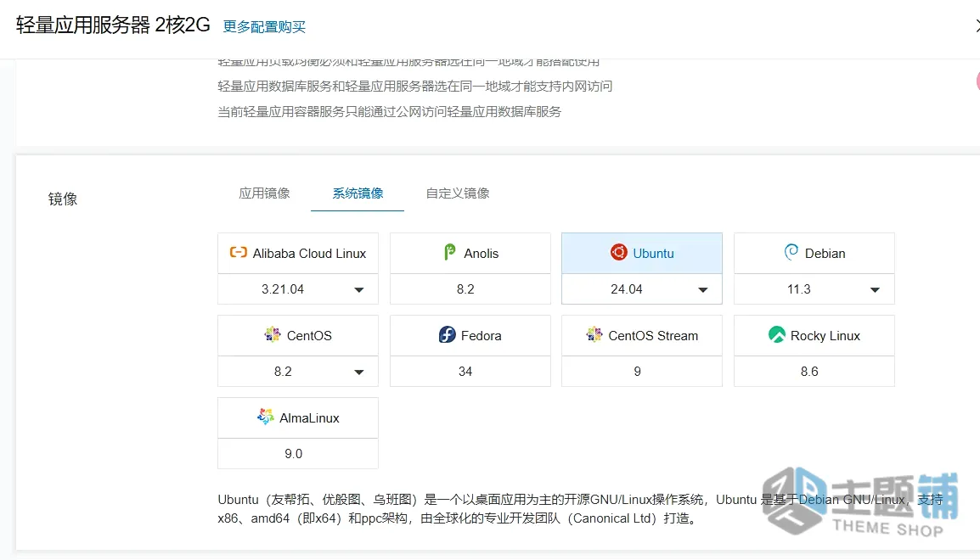Click the Debian swirl logo icon
Viewport: 980px width, 560px height.
[791, 252]
